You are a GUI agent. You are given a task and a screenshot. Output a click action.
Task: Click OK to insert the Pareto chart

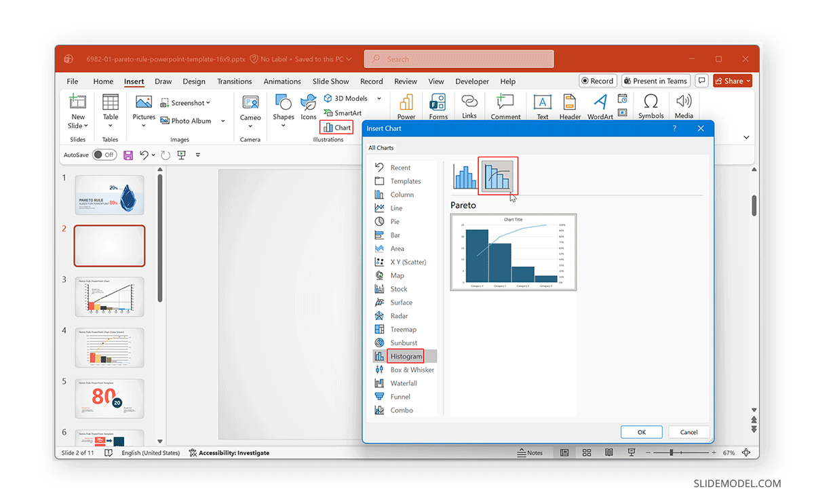pos(641,431)
